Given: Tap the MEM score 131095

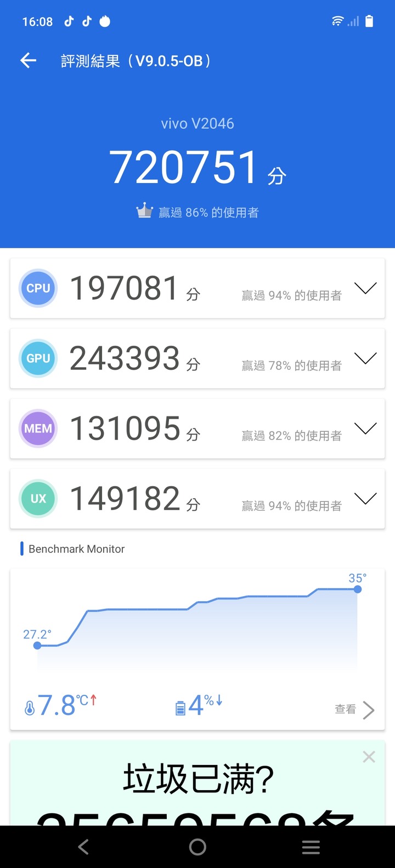Looking at the screenshot, I should pos(125,429).
